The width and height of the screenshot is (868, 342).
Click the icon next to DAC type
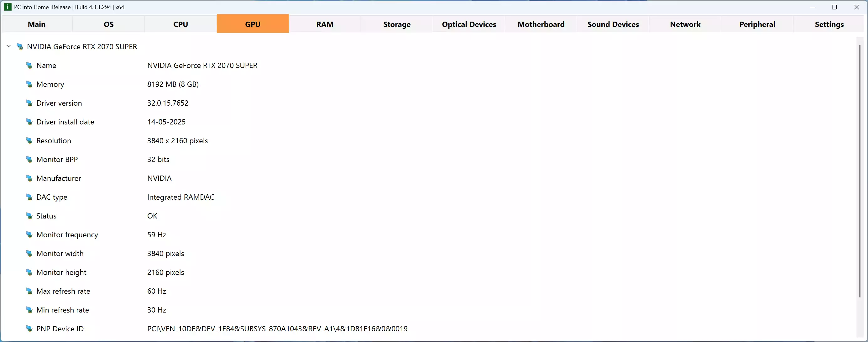[x=30, y=197]
